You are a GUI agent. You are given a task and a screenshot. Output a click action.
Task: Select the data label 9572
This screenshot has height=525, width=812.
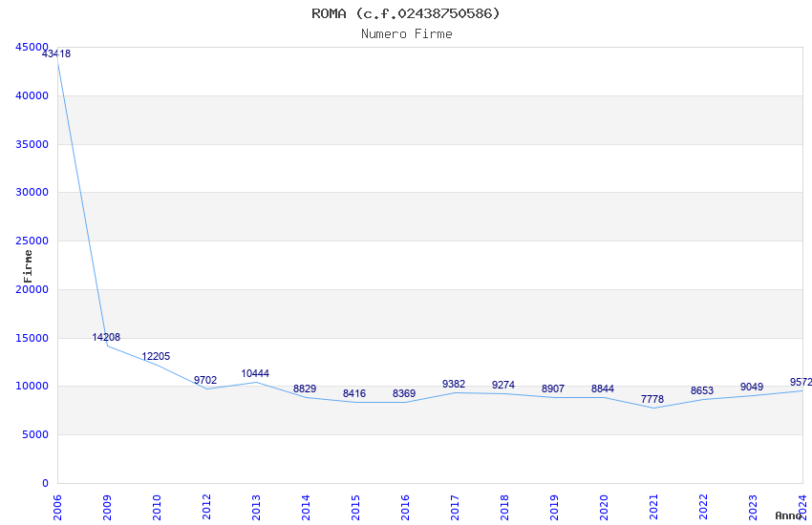coord(801,382)
